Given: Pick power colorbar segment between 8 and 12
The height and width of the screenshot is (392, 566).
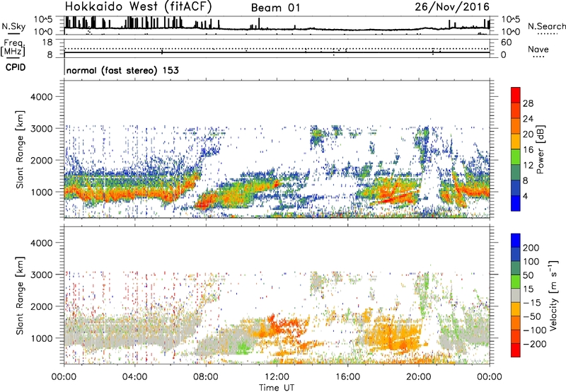Looking at the screenshot, I should (x=516, y=173).
